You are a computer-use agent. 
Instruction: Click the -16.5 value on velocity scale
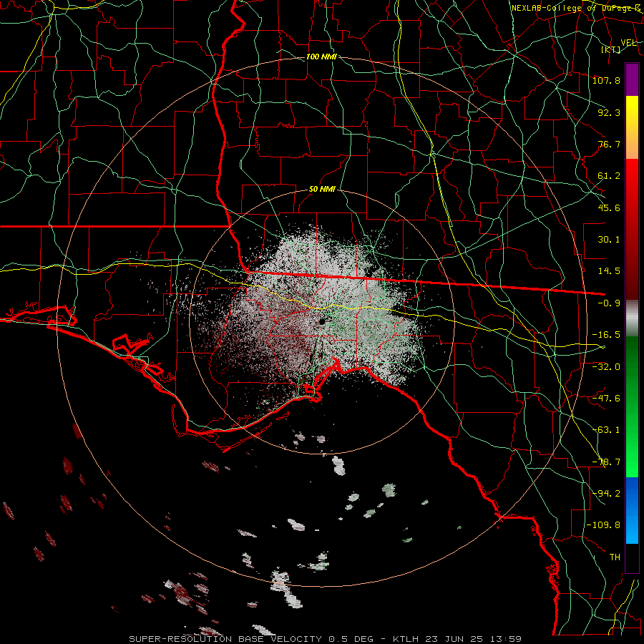(606, 335)
